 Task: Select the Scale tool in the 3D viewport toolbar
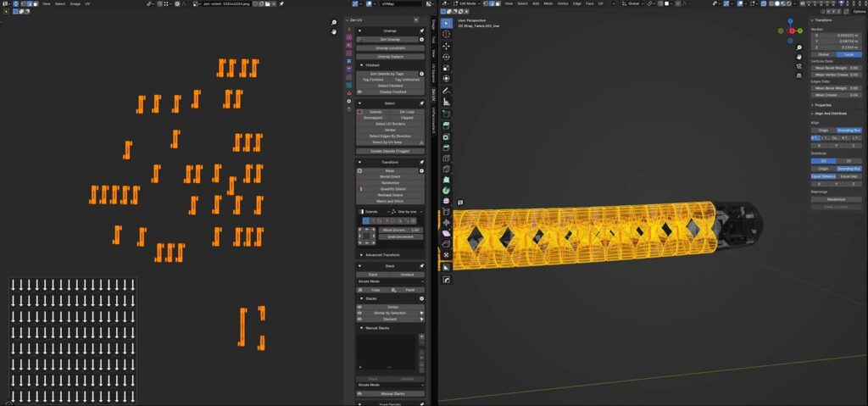446,68
